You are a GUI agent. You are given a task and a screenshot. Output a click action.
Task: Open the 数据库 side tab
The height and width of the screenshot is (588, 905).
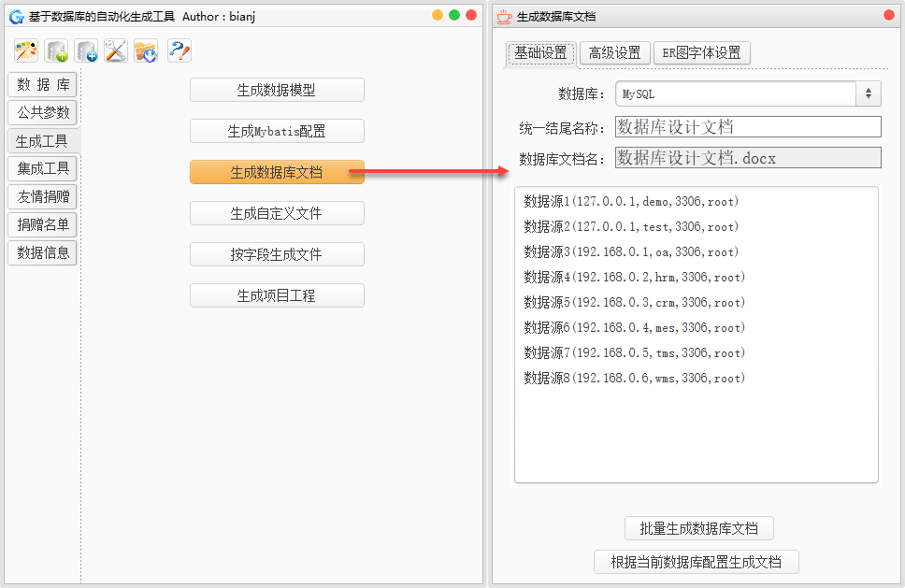pyautogui.click(x=42, y=85)
